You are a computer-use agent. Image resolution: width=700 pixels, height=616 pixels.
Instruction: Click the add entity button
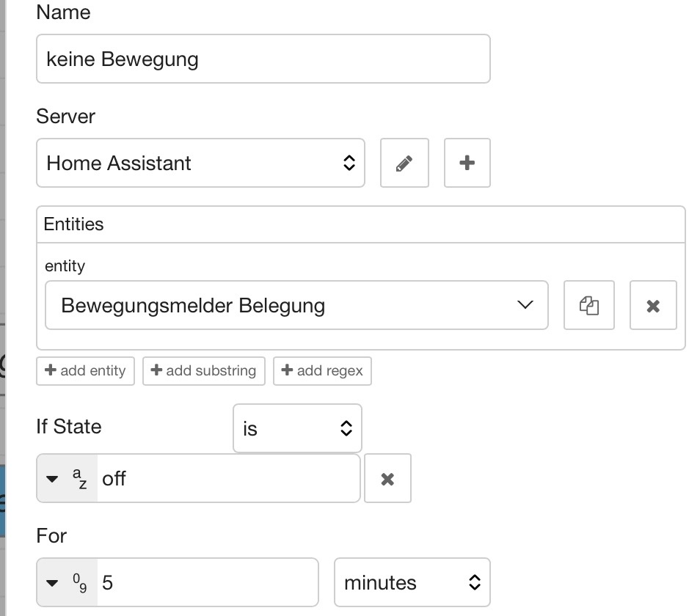(x=85, y=370)
